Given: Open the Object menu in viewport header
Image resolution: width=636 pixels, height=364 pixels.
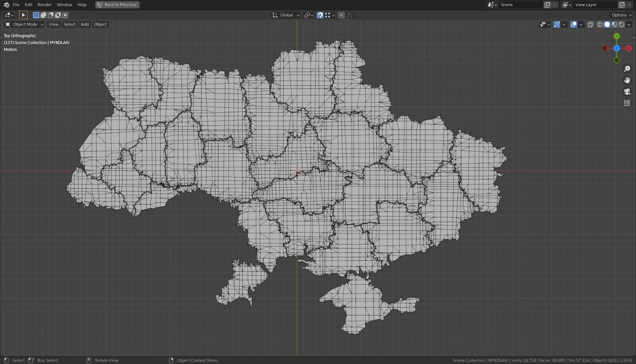Looking at the screenshot, I should [100, 24].
